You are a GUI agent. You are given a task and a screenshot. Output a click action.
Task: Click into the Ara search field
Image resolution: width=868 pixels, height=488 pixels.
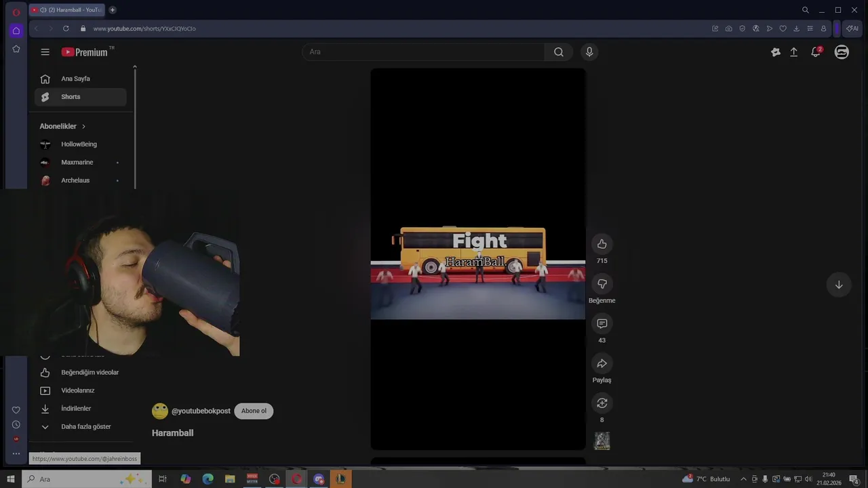click(423, 52)
